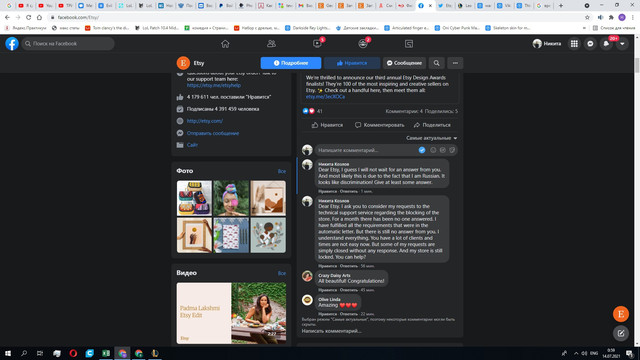This screenshot has height=360, width=640.
Task: Click the Сайт category link
Action: pyautogui.click(x=192, y=145)
